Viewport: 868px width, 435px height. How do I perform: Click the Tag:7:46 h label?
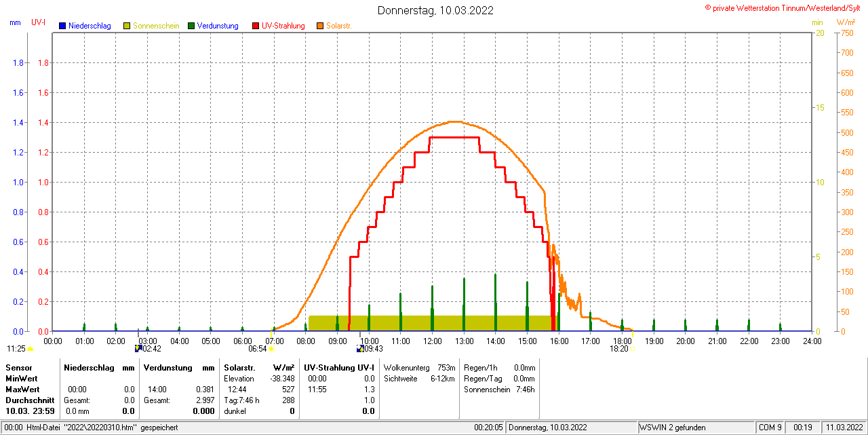(241, 400)
